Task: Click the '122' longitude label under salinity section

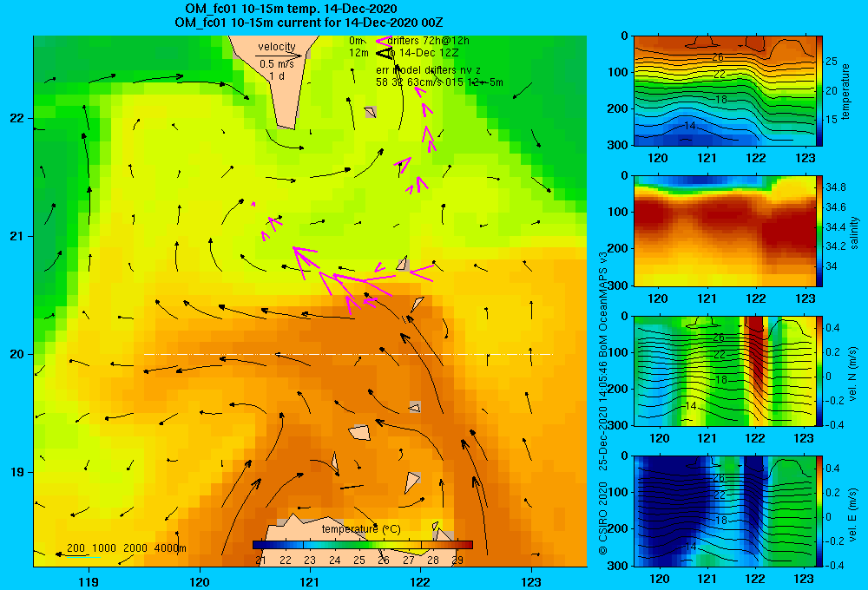Action: (x=756, y=298)
